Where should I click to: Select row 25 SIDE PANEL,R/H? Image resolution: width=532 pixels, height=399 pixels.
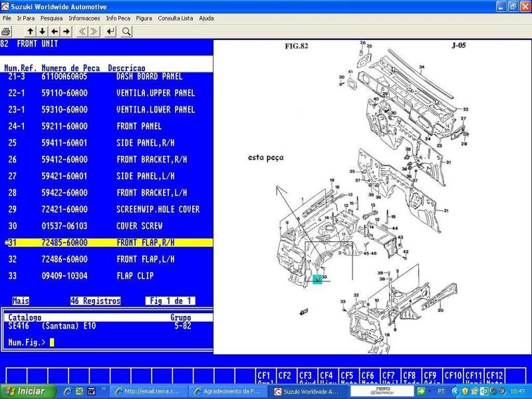pos(106,143)
